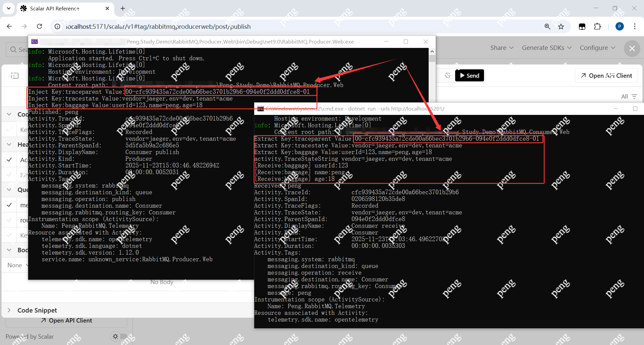644x345 pixels.
Task: Minimize the cmd.exe dotnet run window
Action: (x=616, y=109)
